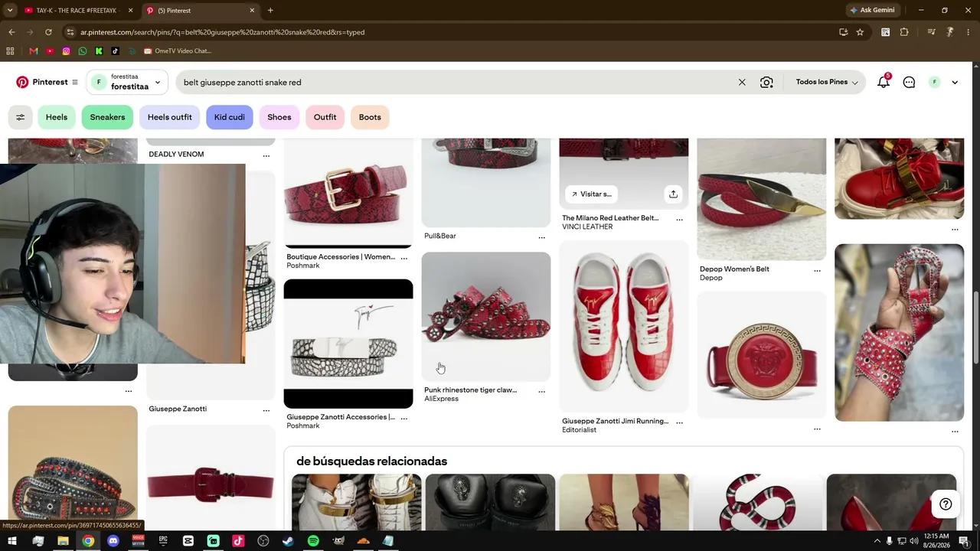Expand the accounts chevron at header's right end

(x=955, y=83)
